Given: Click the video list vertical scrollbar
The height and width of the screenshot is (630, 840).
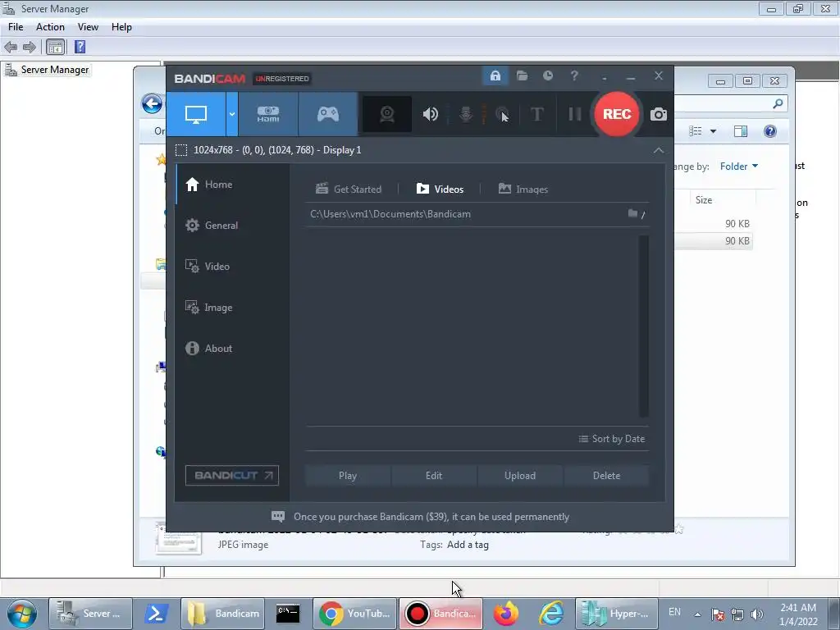Looking at the screenshot, I should coord(644,326).
